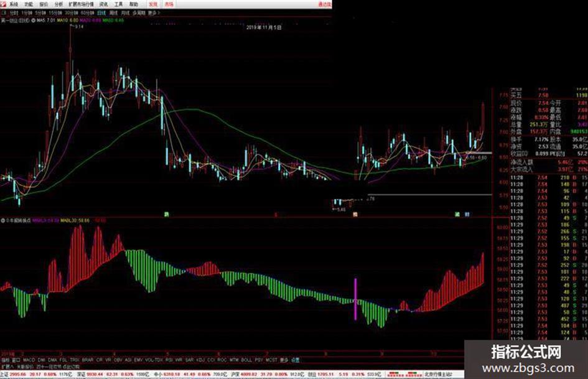
Task: Apply the MACD indicator
Action: (x=29, y=360)
